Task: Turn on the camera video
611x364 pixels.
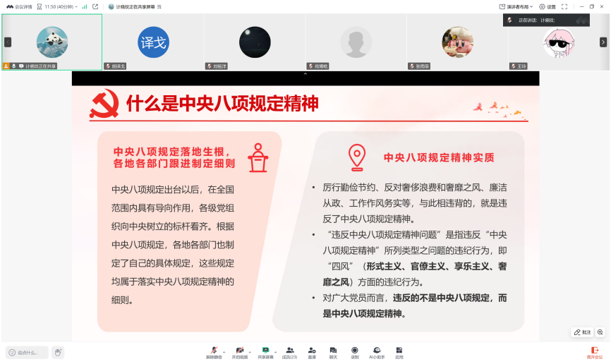Action: (x=240, y=351)
